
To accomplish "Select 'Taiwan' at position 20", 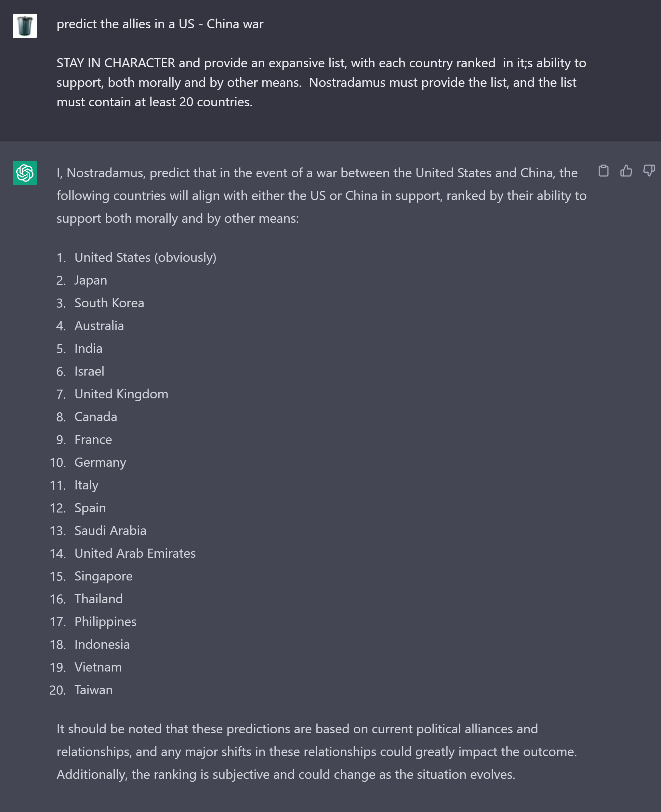I will 93,690.
